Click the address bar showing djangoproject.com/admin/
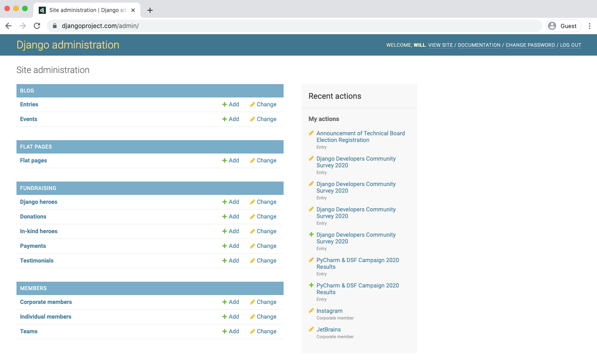 [x=294, y=26]
